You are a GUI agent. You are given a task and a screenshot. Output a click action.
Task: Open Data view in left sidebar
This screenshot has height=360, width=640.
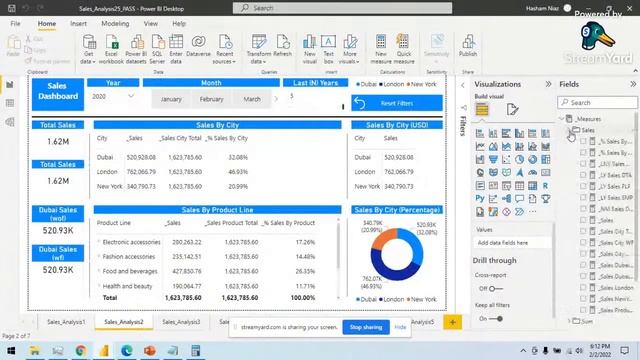10,103
